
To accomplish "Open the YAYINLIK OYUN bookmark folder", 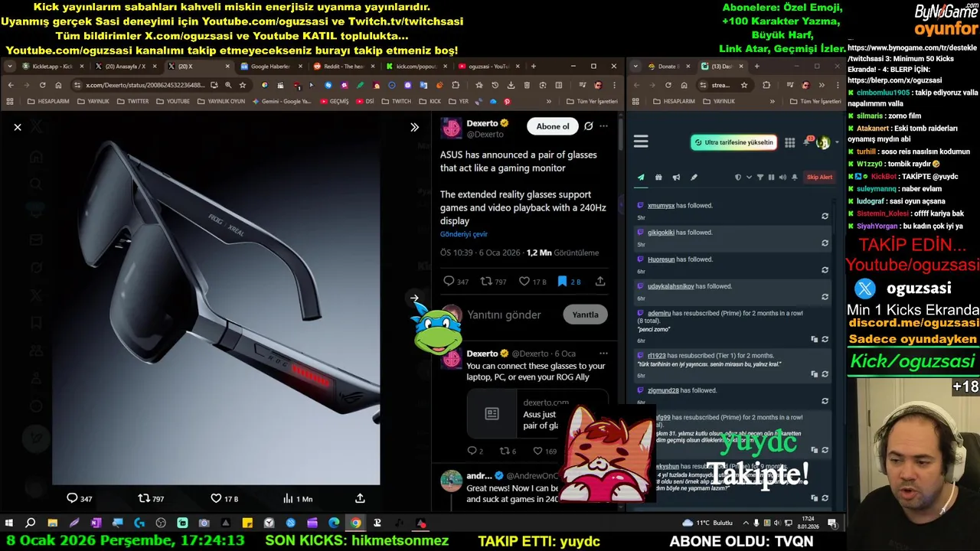I will (221, 101).
